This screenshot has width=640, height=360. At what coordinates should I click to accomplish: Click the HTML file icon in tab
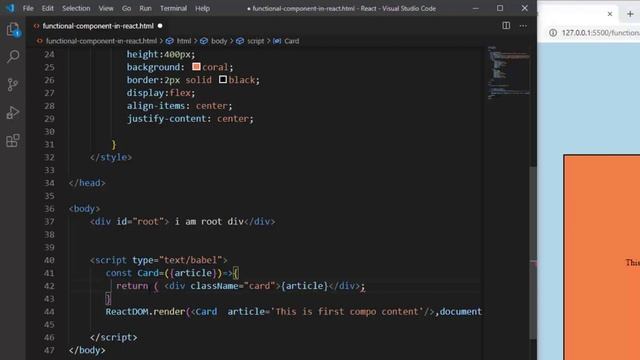(x=37, y=26)
